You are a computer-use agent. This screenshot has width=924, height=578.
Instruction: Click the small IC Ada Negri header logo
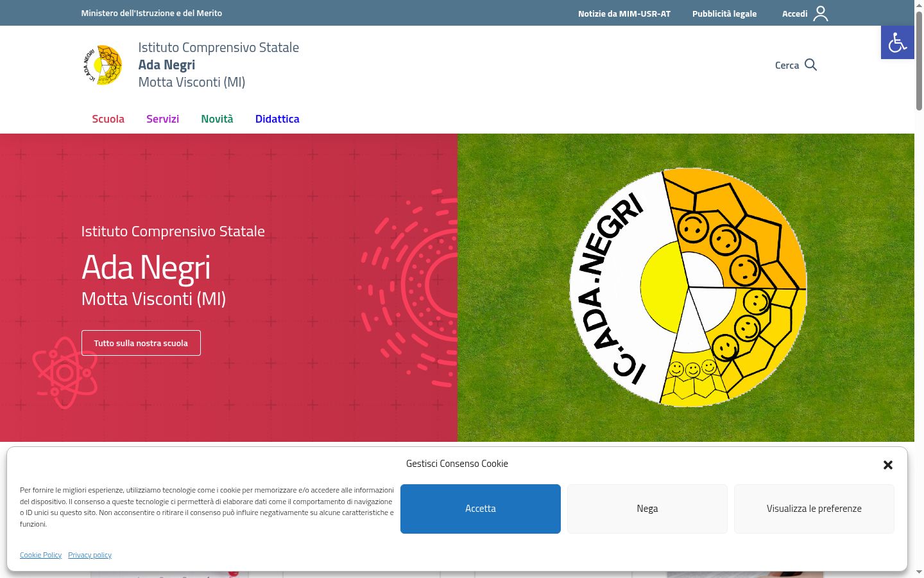[x=103, y=65]
